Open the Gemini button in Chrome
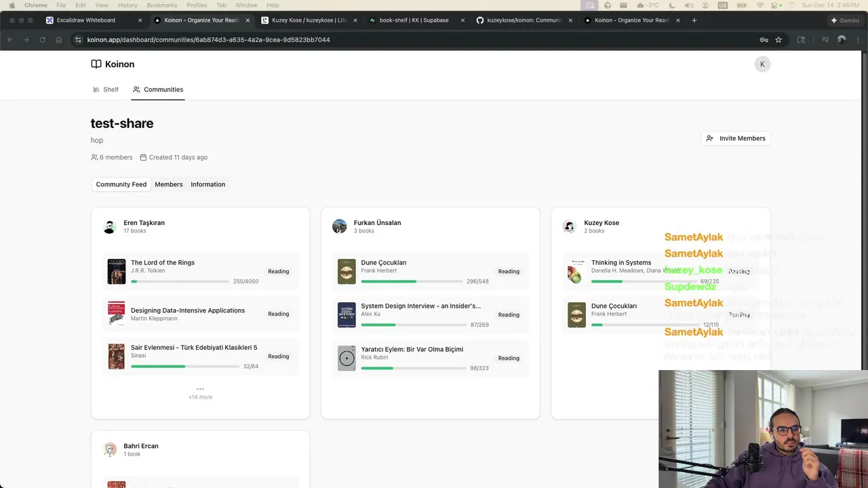The width and height of the screenshot is (868, 488). click(x=845, y=20)
